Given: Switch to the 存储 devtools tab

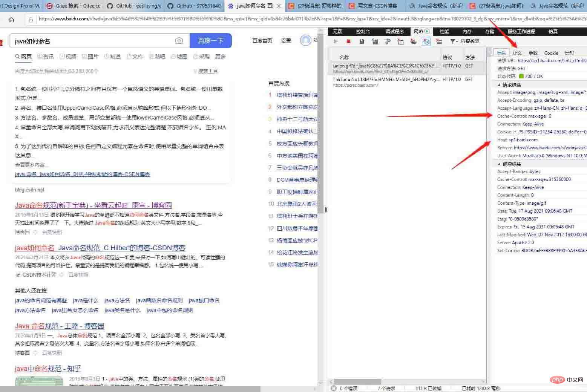Looking at the screenshot, I should [490, 32].
